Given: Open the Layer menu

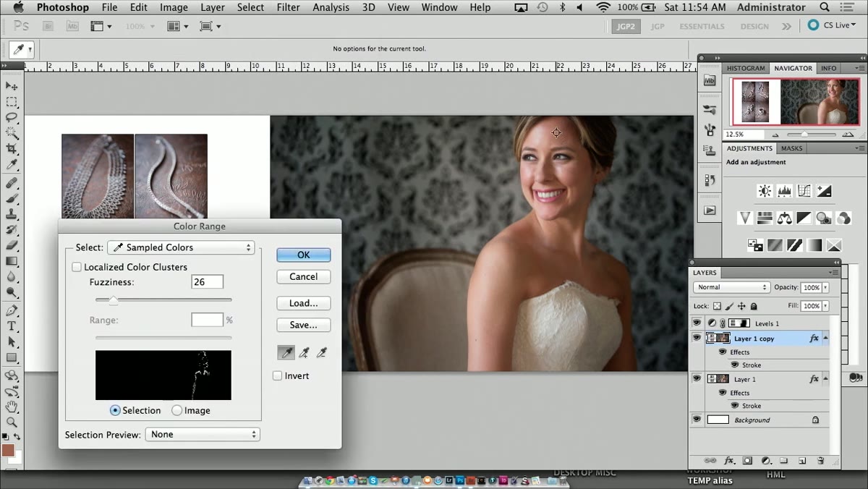Looking at the screenshot, I should pos(213,7).
